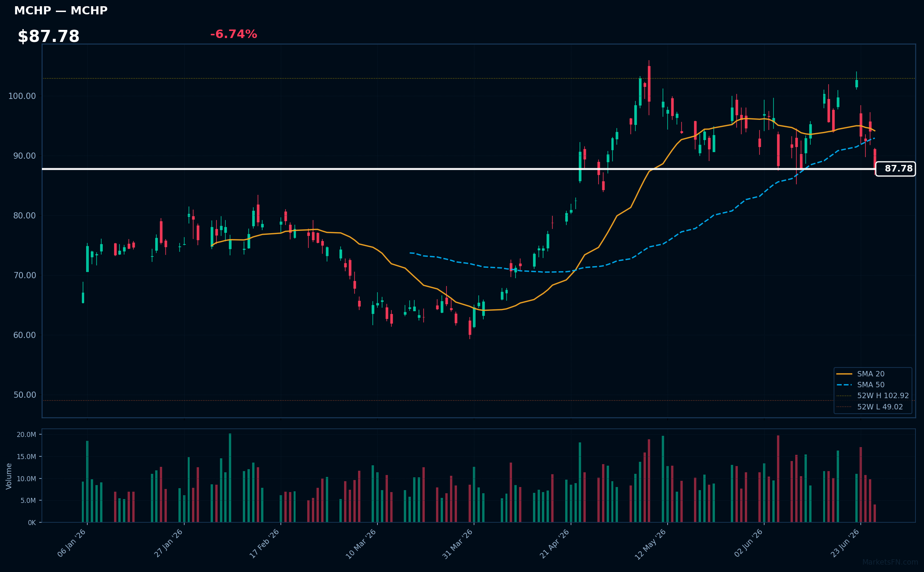Click the tallest red candle peaking above 105

649,84
